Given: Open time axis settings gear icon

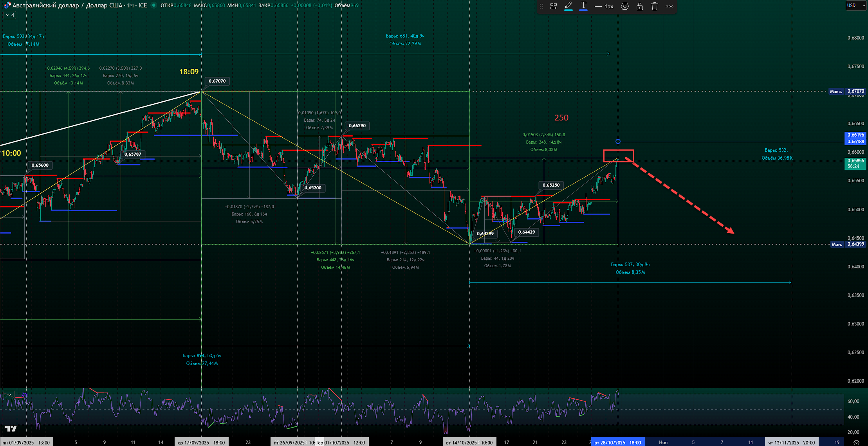Looking at the screenshot, I should tap(856, 442).
